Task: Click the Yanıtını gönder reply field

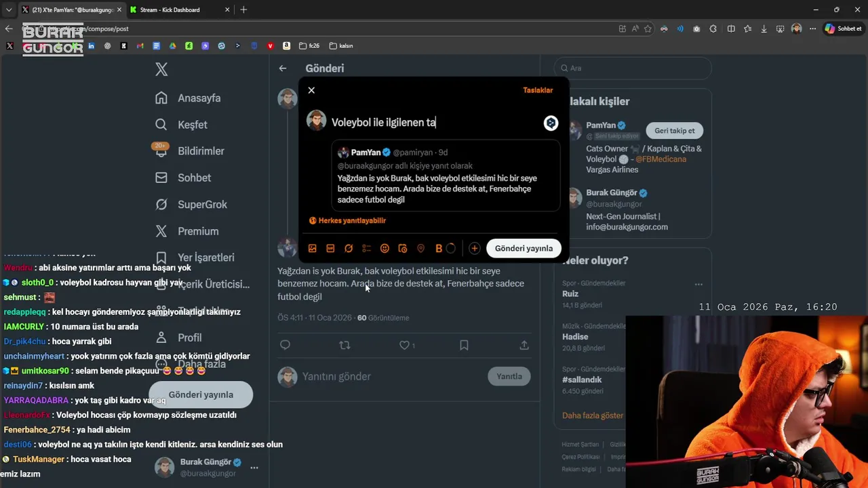Action: click(x=390, y=376)
